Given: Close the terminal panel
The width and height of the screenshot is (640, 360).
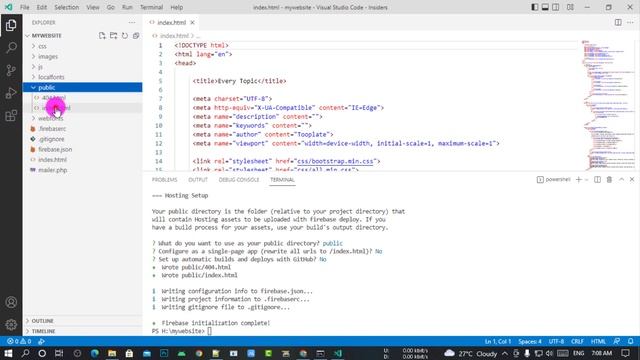Looking at the screenshot, I should (x=632, y=180).
